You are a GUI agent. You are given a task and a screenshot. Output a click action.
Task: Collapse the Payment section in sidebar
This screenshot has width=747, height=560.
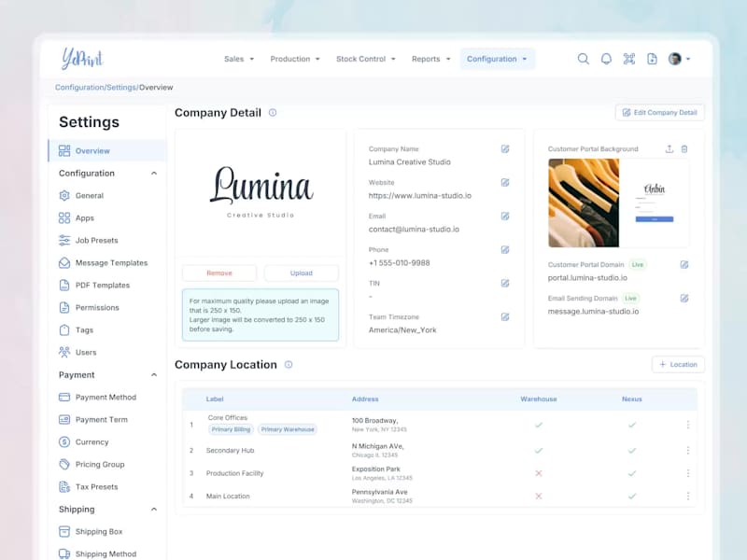[155, 374]
